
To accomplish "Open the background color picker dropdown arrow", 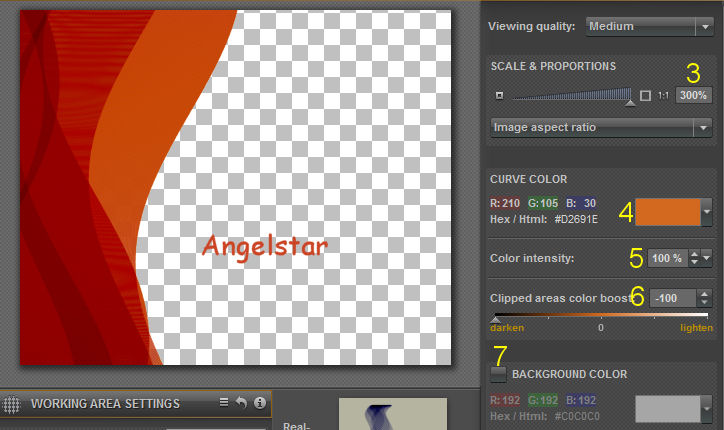I will pyautogui.click(x=707, y=409).
